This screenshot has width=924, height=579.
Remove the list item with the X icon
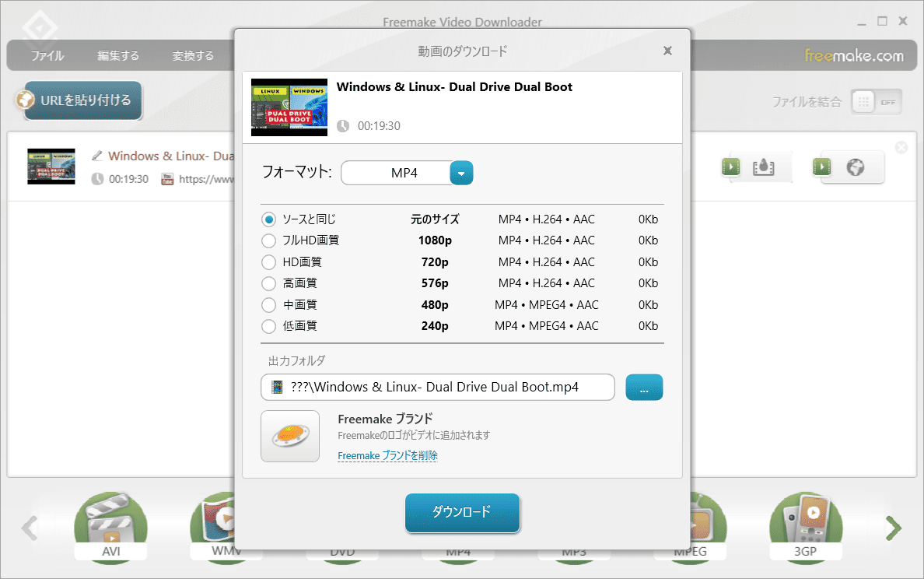tap(901, 147)
